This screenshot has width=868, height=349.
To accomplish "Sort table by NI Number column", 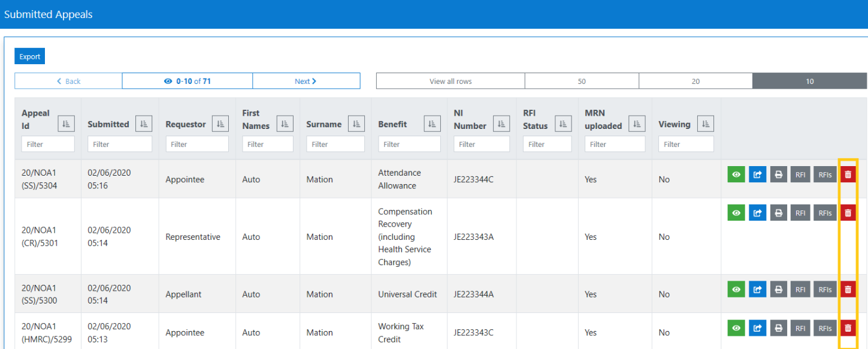I will pyautogui.click(x=501, y=124).
